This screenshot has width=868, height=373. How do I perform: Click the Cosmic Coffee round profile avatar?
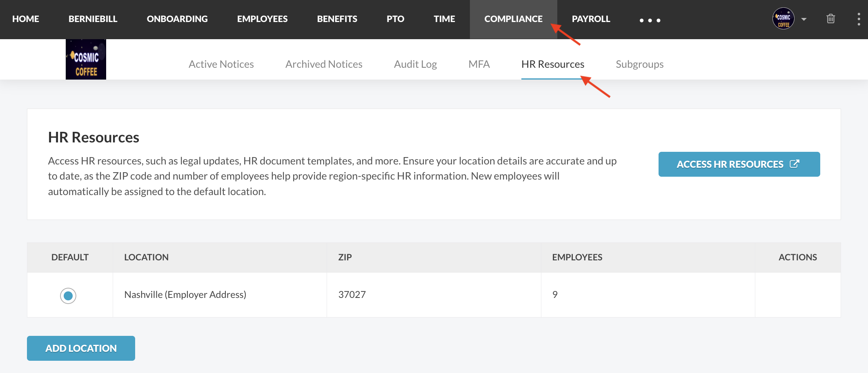[x=783, y=19]
